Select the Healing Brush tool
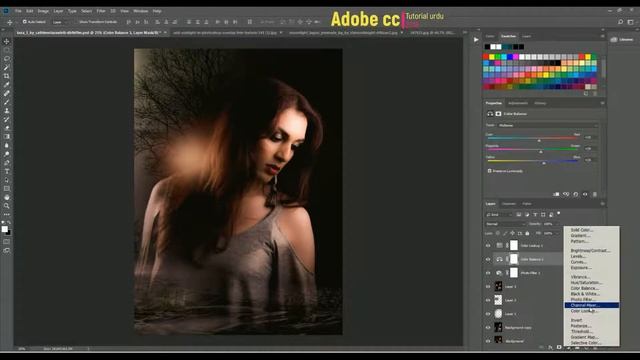The height and width of the screenshot is (360, 640). (x=7, y=93)
